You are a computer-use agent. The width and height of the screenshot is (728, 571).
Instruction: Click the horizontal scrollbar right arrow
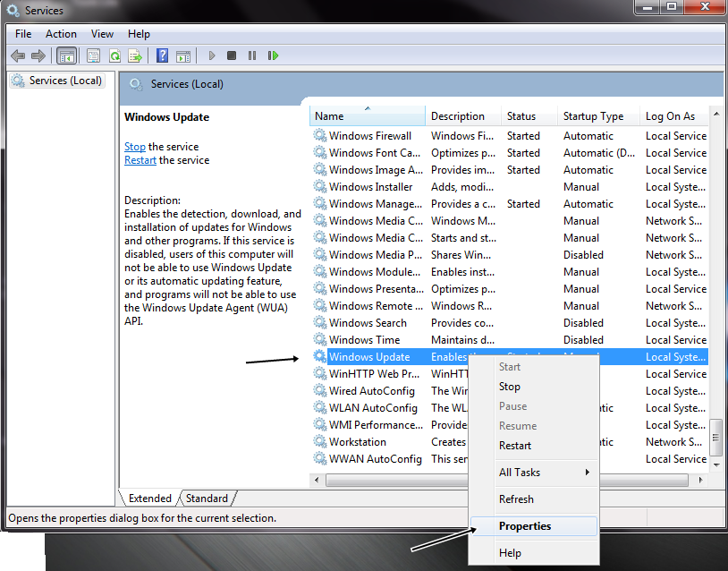(x=700, y=480)
